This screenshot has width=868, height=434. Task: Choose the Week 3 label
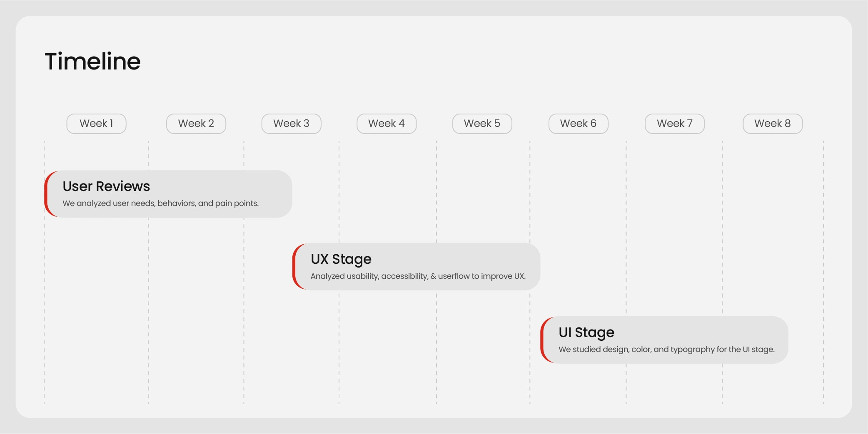click(291, 124)
